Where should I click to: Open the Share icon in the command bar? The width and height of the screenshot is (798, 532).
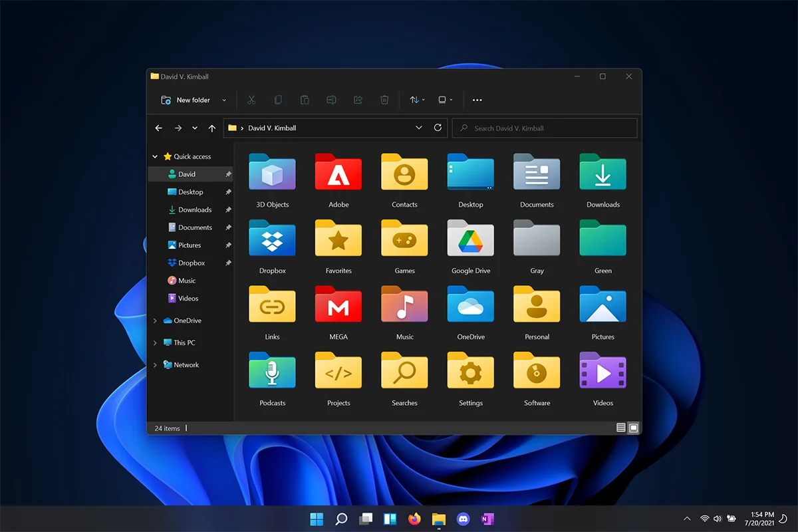358,100
